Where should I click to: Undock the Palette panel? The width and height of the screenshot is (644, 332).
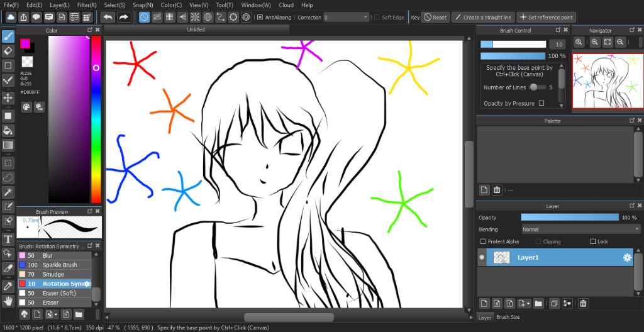pyautogui.click(x=632, y=120)
